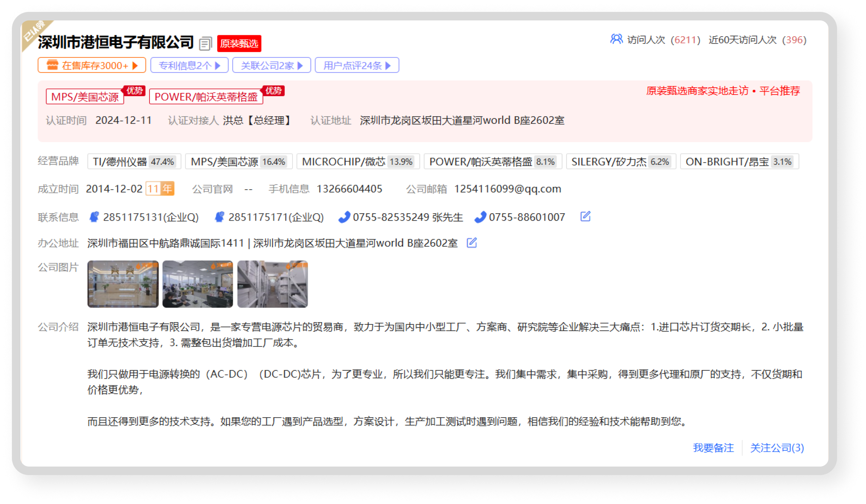Click the edit icon after office address
Viewport: 866px width, 504px height.
click(x=471, y=243)
